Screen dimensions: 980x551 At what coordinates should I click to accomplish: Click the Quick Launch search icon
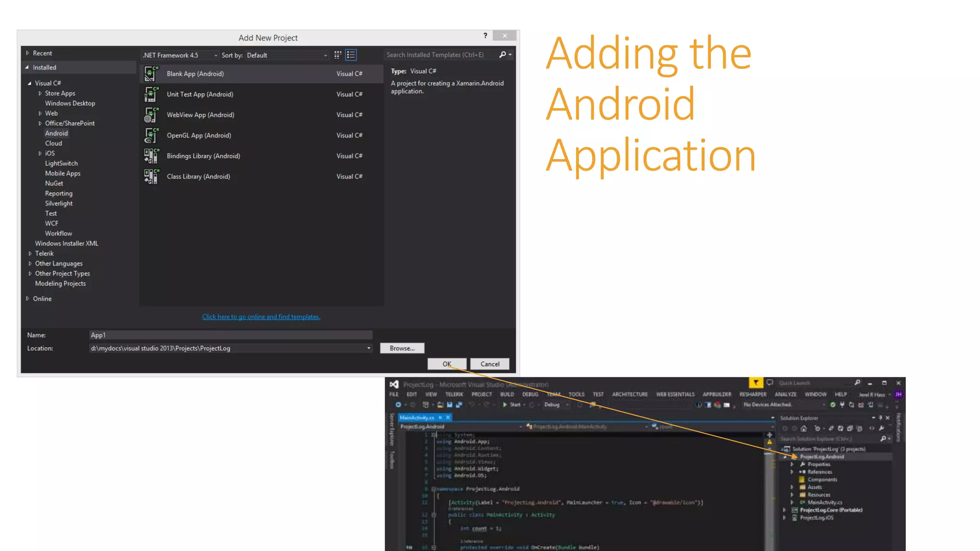pyautogui.click(x=857, y=383)
